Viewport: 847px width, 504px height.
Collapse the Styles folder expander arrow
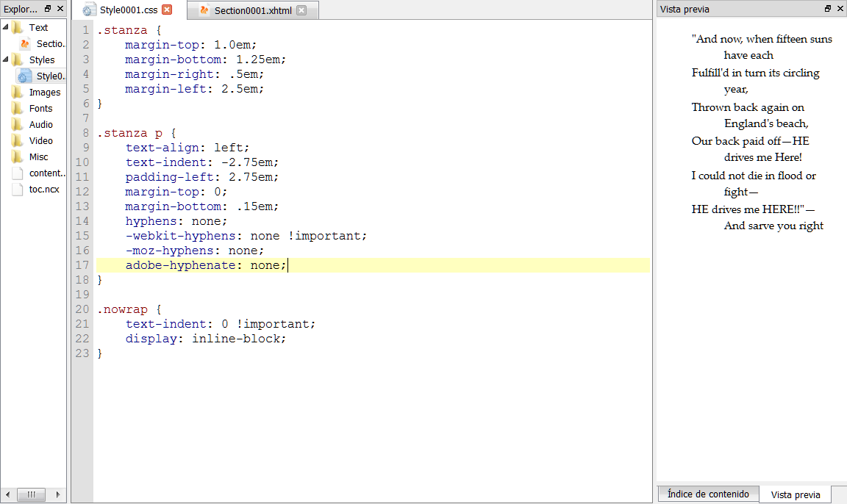(5, 59)
